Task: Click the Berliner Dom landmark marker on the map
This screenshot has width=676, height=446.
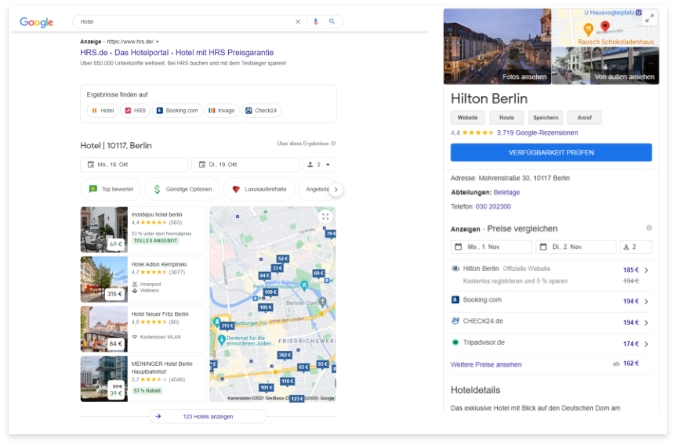Action: pos(322,301)
